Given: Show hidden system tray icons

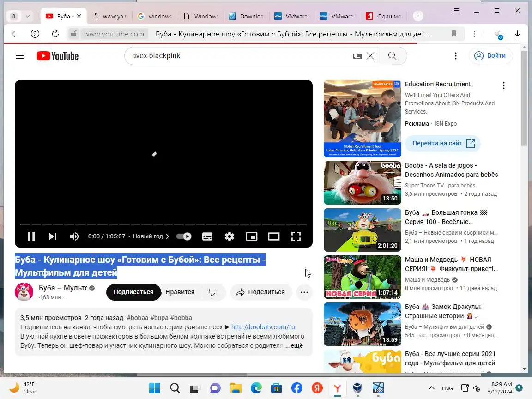Looking at the screenshot, I should coord(432,388).
